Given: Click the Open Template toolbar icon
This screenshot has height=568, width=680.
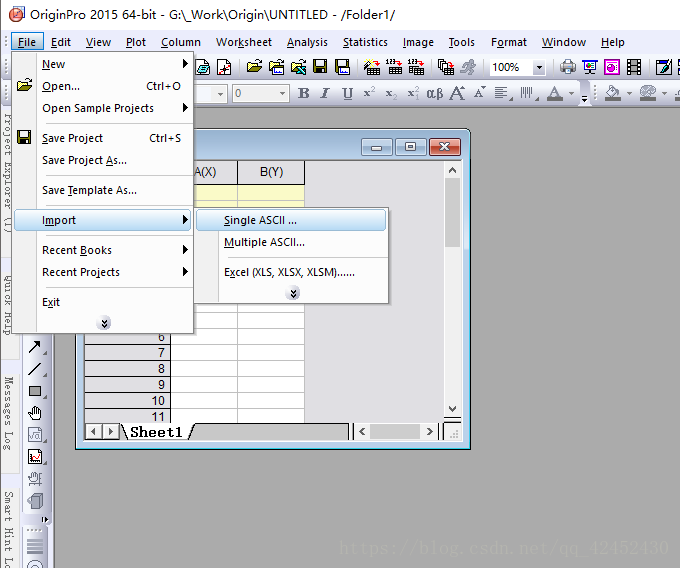Looking at the screenshot, I should 277,67.
